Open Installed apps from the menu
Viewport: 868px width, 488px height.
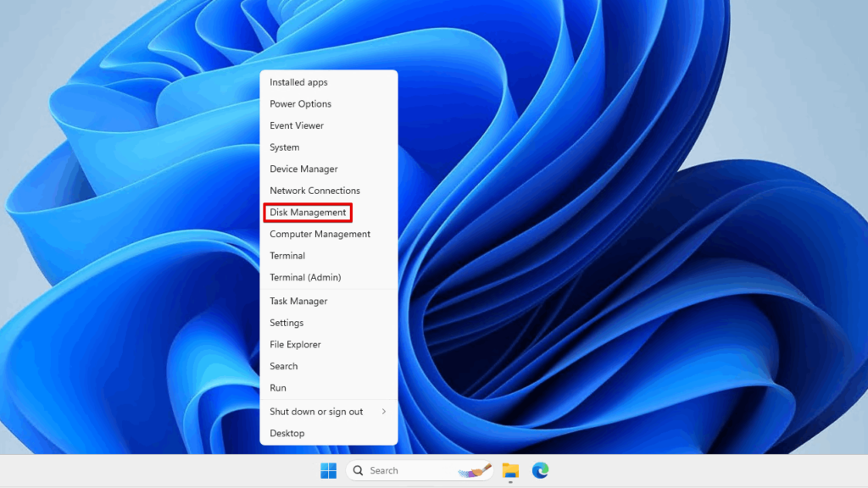click(x=329, y=82)
